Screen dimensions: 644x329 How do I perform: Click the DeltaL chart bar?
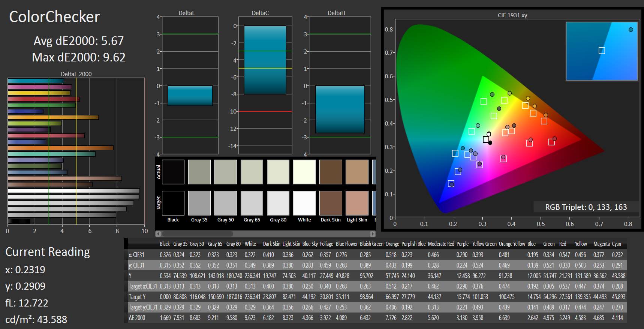pos(190,96)
